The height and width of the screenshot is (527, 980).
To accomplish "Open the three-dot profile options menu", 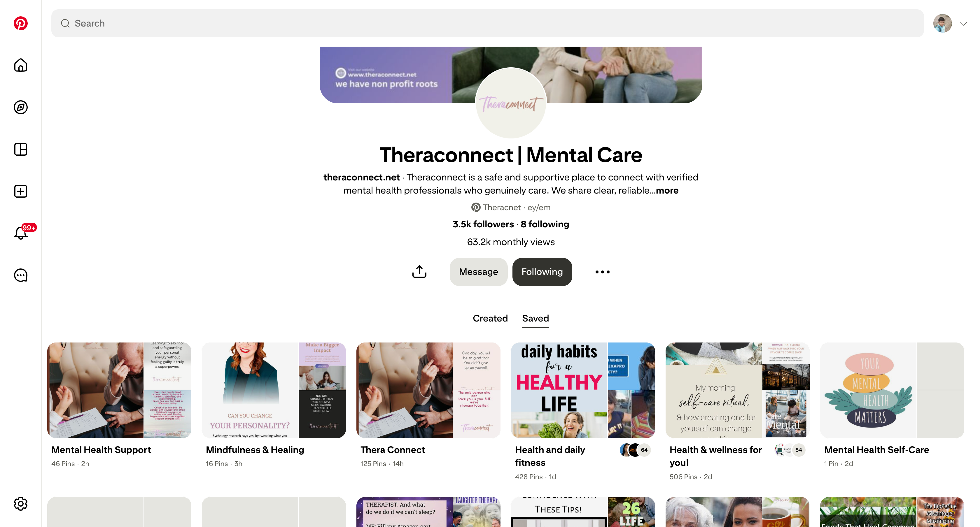I will coord(602,271).
